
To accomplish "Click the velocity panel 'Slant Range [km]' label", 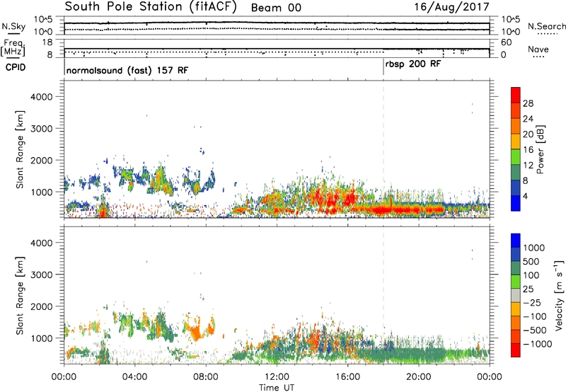I will point(20,296).
